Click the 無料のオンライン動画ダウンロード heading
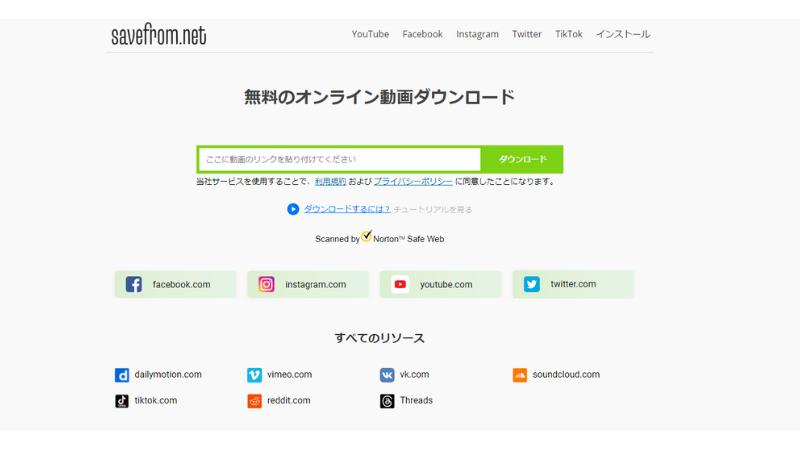 [x=379, y=97]
